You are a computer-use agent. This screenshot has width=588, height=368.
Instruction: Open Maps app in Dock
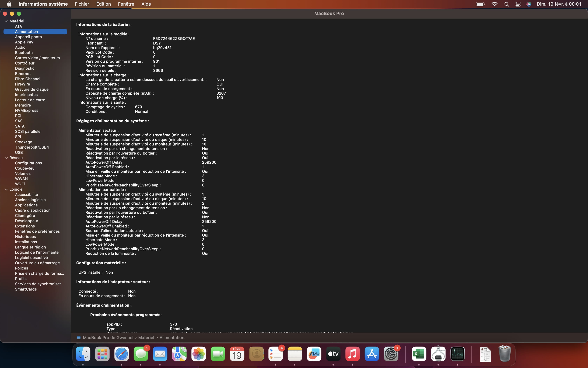coord(179,354)
